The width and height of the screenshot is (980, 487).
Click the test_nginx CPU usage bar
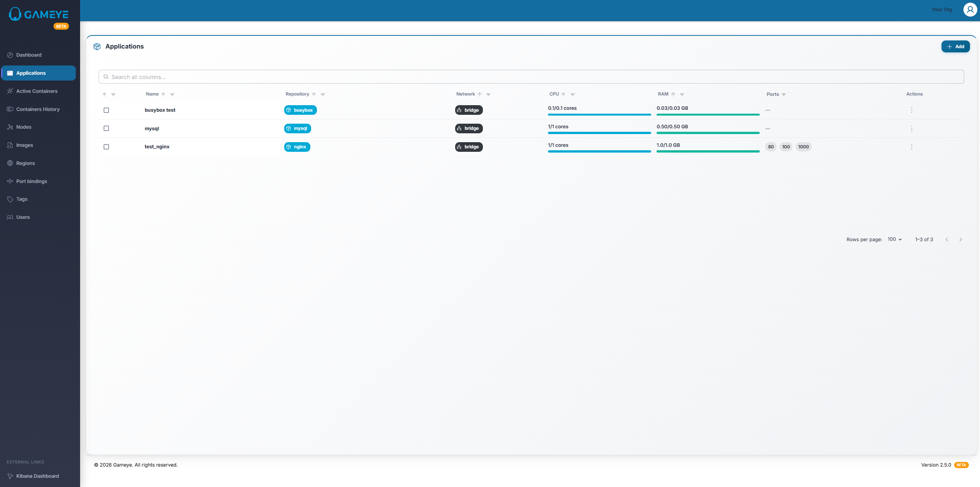pos(599,151)
